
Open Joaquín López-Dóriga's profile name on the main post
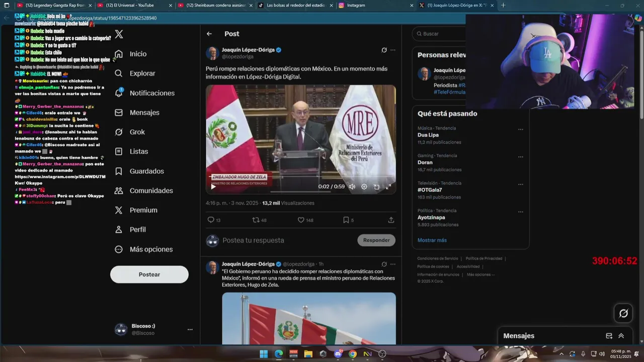pyautogui.click(x=248, y=50)
